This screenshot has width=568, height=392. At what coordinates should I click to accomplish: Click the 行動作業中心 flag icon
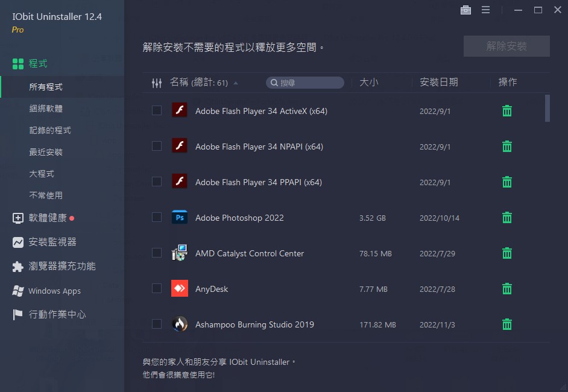pyautogui.click(x=17, y=314)
